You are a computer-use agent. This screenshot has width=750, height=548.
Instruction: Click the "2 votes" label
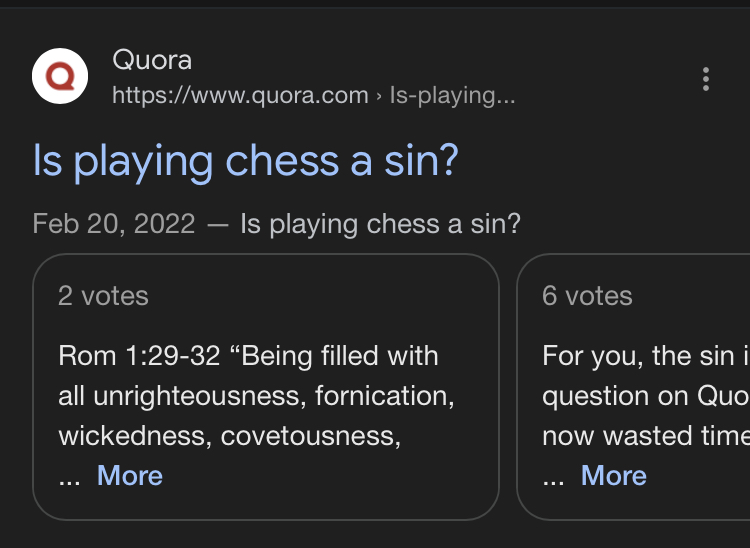click(103, 296)
